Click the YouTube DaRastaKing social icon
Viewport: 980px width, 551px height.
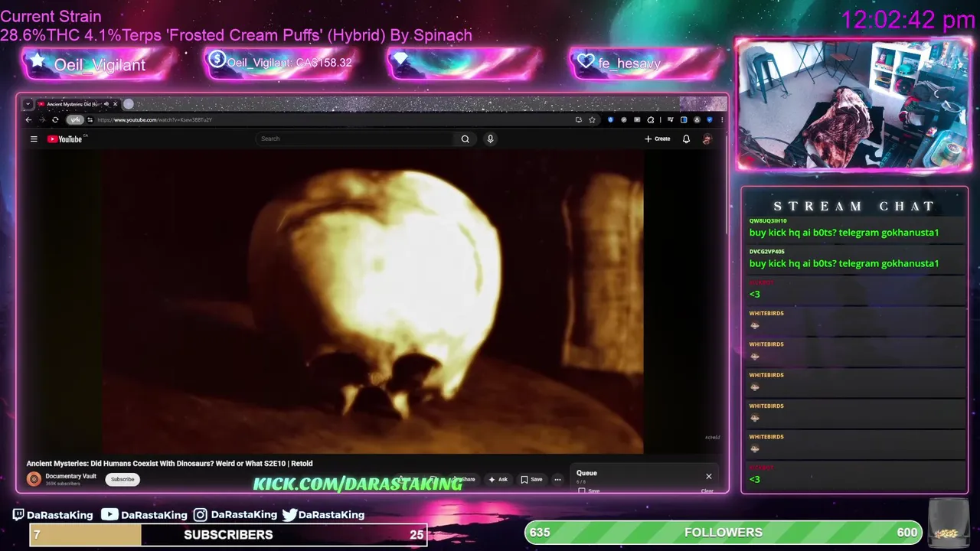109,515
